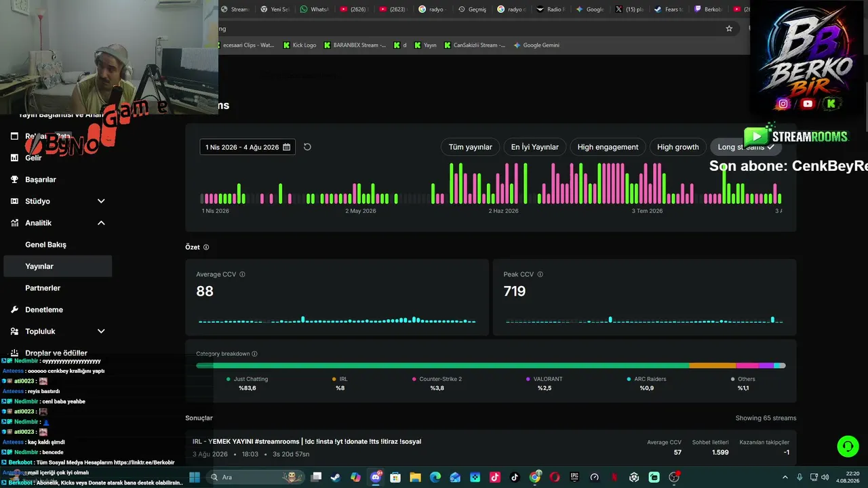Screen dimensions: 868x488
Task: Open the clock and date in taskbar
Action: [848, 477]
